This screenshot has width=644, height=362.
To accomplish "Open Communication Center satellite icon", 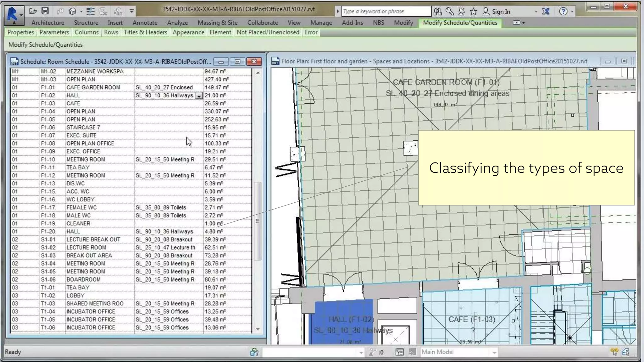I will pyautogui.click(x=462, y=12).
